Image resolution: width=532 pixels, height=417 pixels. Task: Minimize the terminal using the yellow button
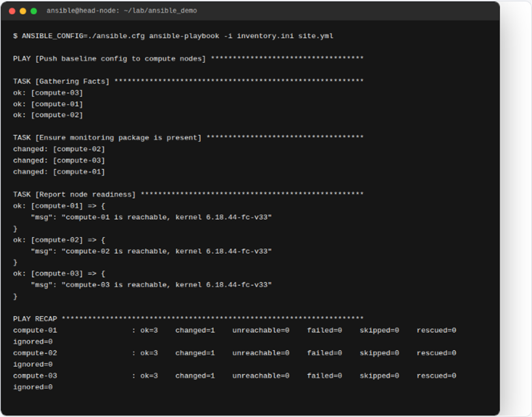(23, 11)
